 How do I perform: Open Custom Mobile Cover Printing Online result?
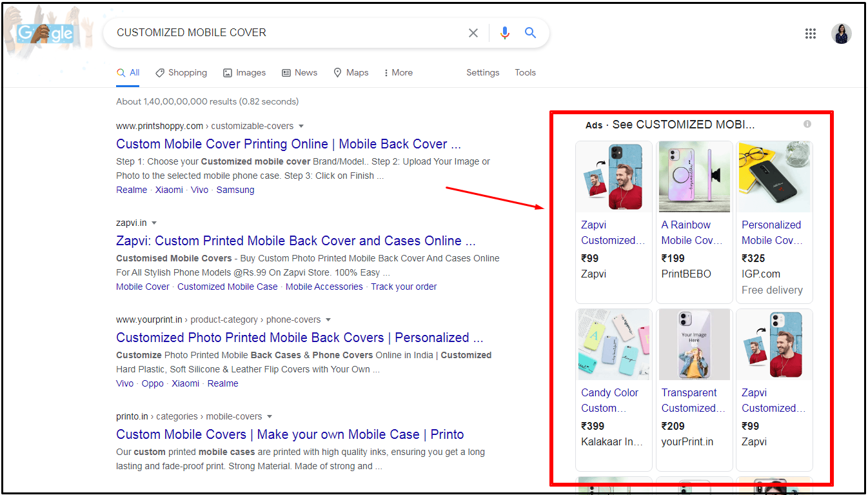point(288,144)
